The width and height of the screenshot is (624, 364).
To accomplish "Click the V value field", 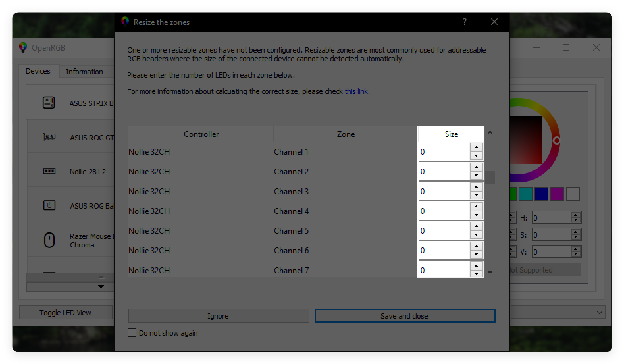I will 552,251.
